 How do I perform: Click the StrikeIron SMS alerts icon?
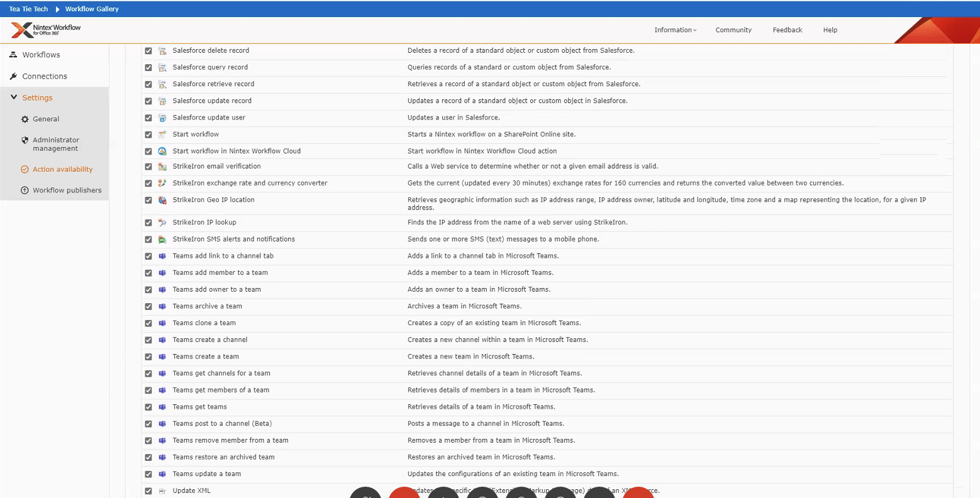(x=162, y=240)
